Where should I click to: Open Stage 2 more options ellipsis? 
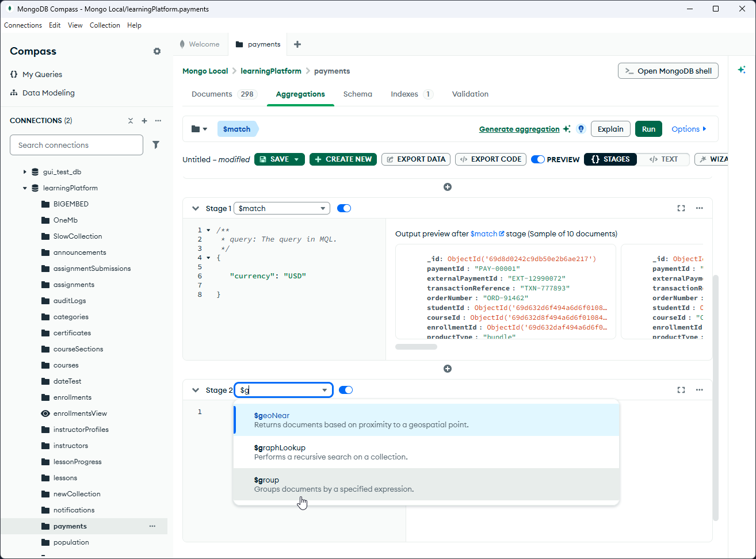700,390
